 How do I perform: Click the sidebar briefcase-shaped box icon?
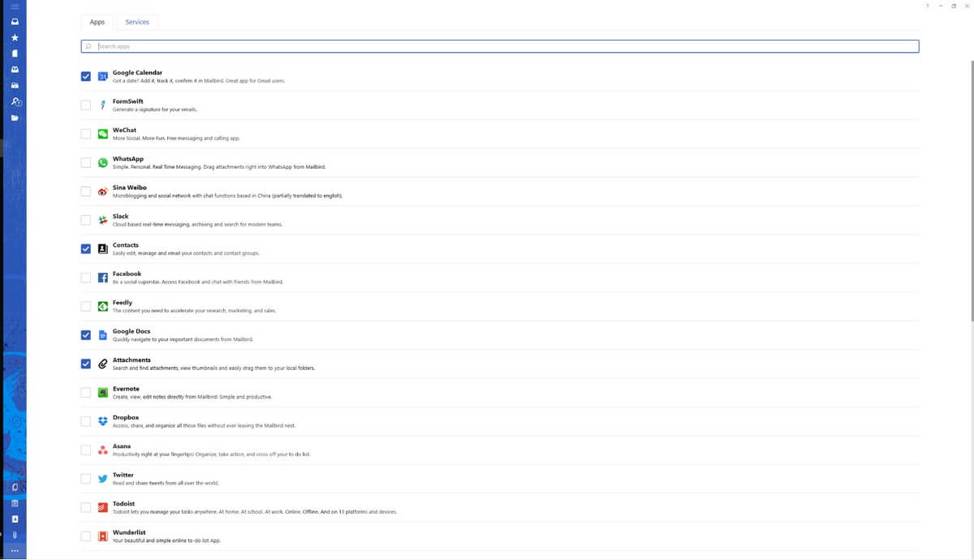(15, 85)
